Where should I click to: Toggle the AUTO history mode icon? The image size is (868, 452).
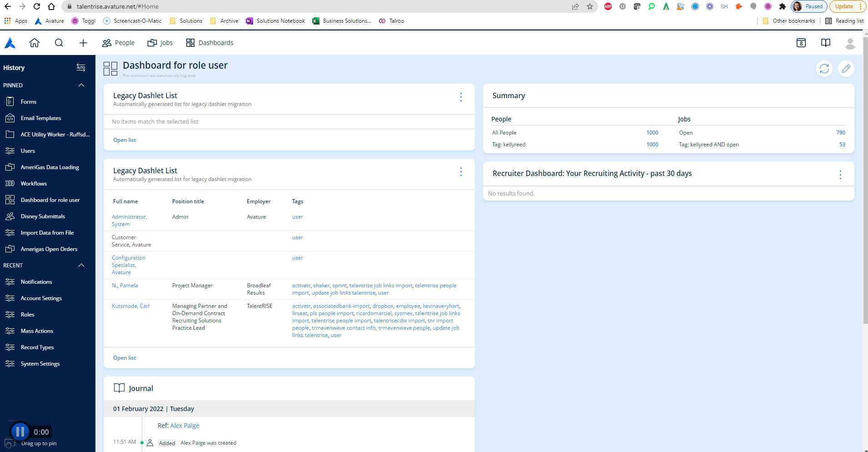pos(80,67)
